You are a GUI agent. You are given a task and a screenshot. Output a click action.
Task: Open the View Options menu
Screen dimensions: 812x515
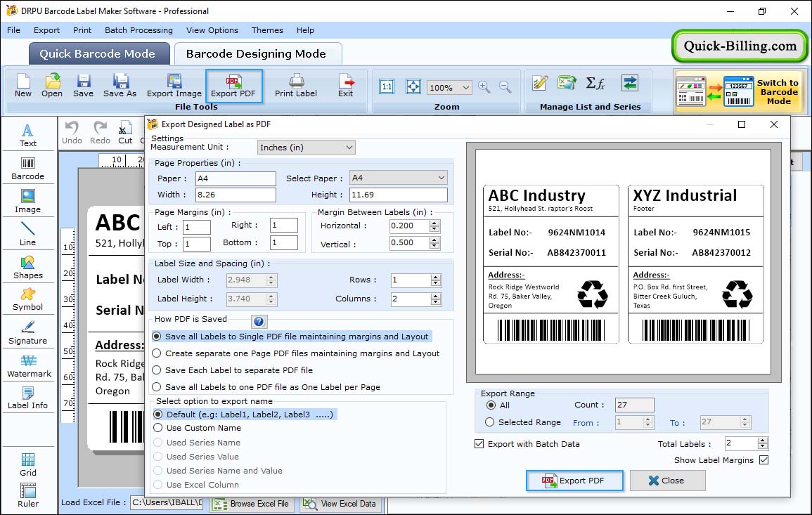click(212, 30)
